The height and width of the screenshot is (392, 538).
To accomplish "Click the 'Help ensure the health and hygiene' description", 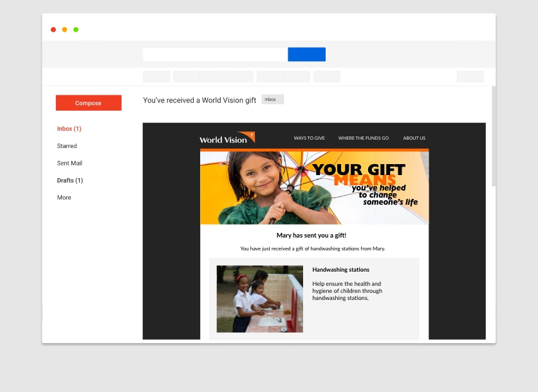I will [348, 291].
